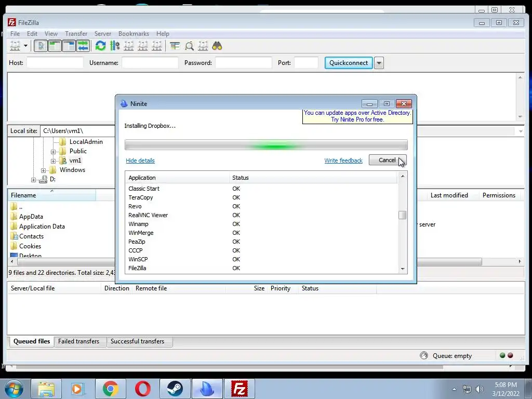Viewport: 532px width, 399px height.
Task: Search files with binoculars icon
Action: click(217, 46)
